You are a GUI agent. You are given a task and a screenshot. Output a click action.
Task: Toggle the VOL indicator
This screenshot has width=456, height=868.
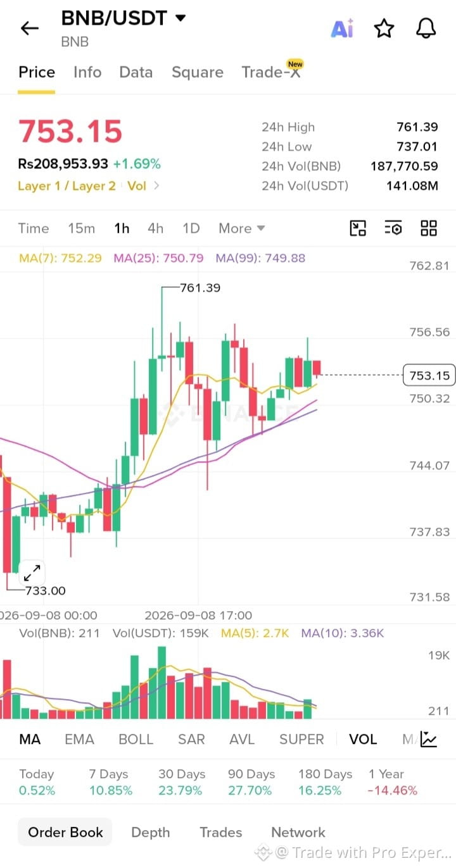coord(363,739)
